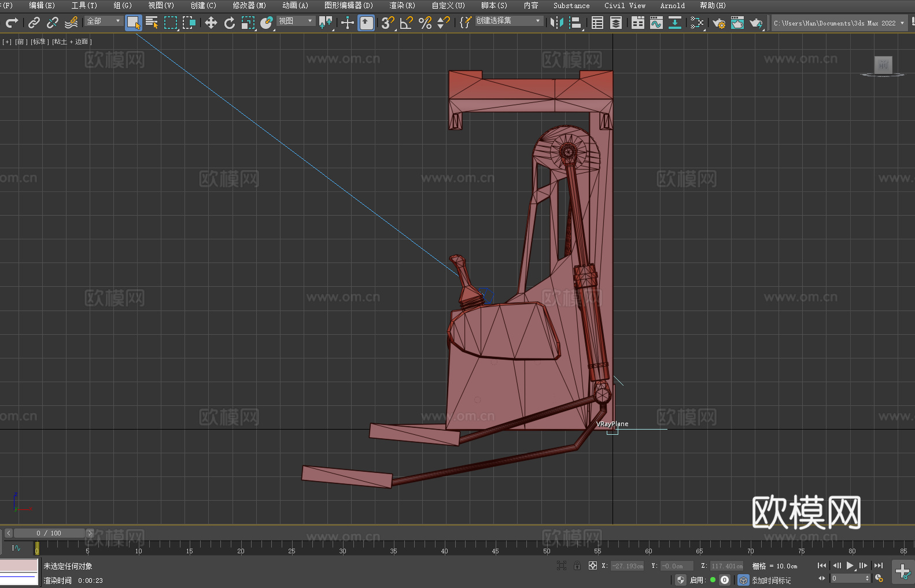The height and width of the screenshot is (588, 915).
Task: Open 工具(T) menu
Action: pyautogui.click(x=84, y=5)
